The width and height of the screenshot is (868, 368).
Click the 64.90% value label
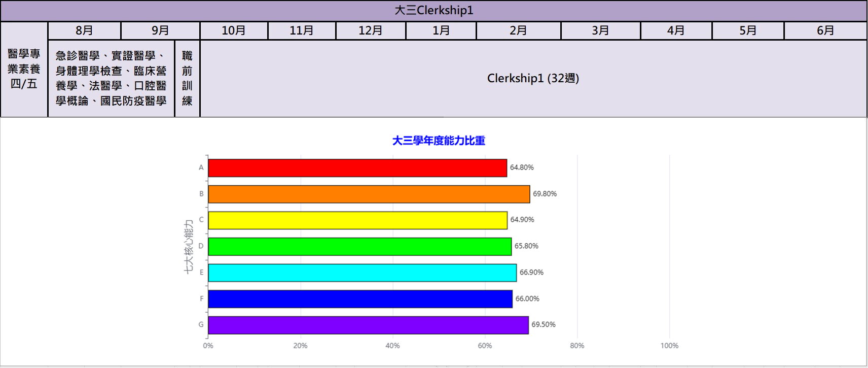[522, 220]
